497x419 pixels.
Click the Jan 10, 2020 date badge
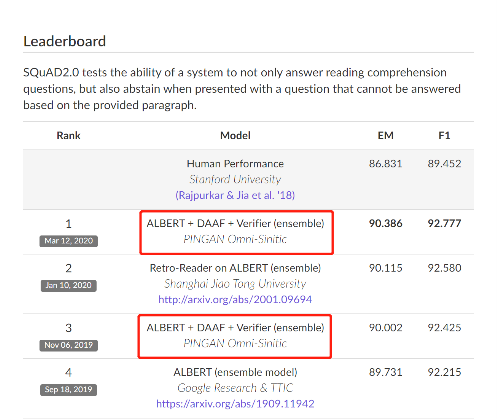(x=69, y=285)
